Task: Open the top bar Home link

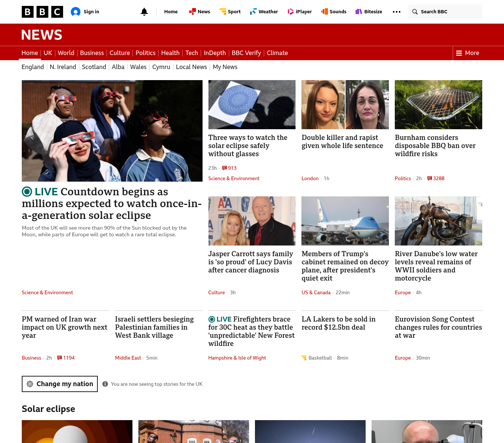Action: [171, 12]
